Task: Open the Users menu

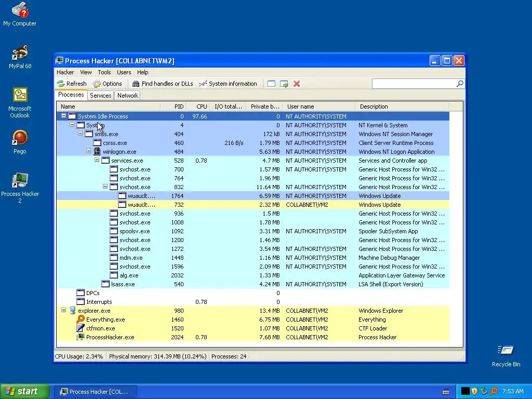Action: click(x=124, y=72)
